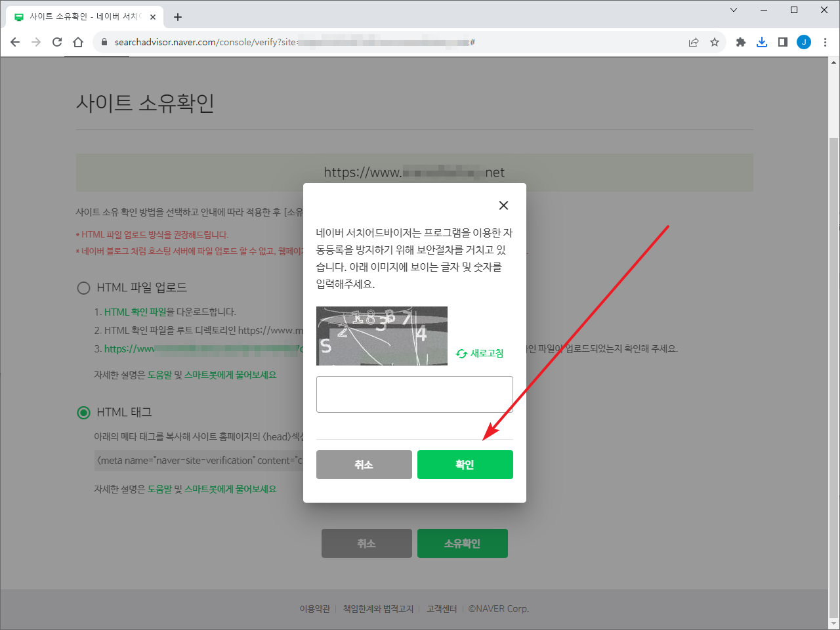
Task: Open the downloads icon in the toolbar
Action: coord(762,42)
